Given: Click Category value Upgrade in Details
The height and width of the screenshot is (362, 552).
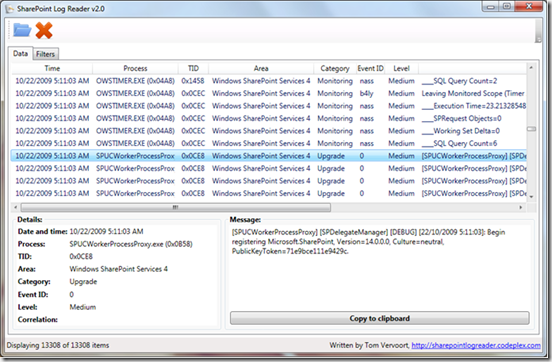Looking at the screenshot, I should click(x=83, y=282).
